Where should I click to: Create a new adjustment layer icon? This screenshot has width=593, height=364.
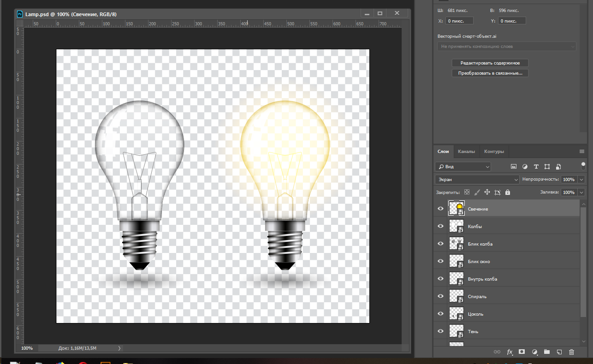click(x=534, y=352)
